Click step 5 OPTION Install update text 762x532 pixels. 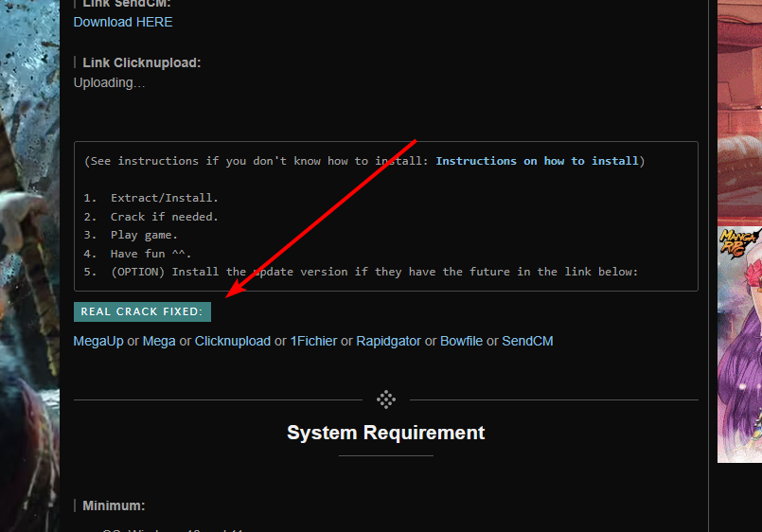click(361, 272)
